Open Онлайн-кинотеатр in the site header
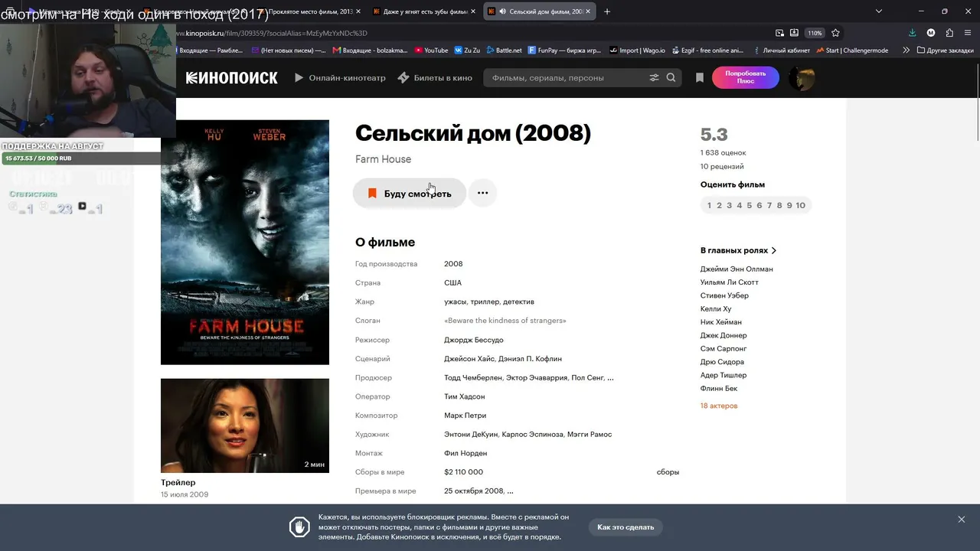The height and width of the screenshot is (551, 980). [340, 78]
